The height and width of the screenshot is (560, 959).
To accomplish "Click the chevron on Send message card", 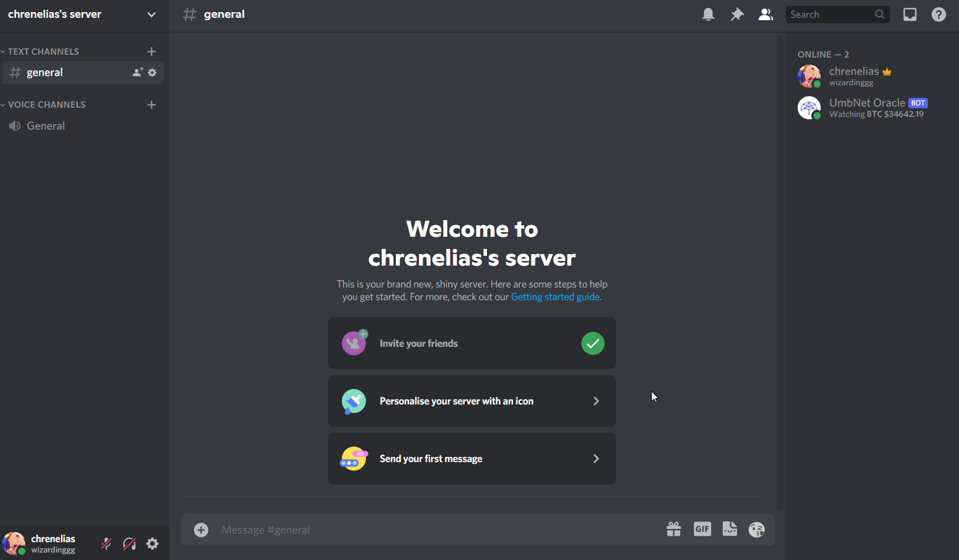I will (x=596, y=459).
